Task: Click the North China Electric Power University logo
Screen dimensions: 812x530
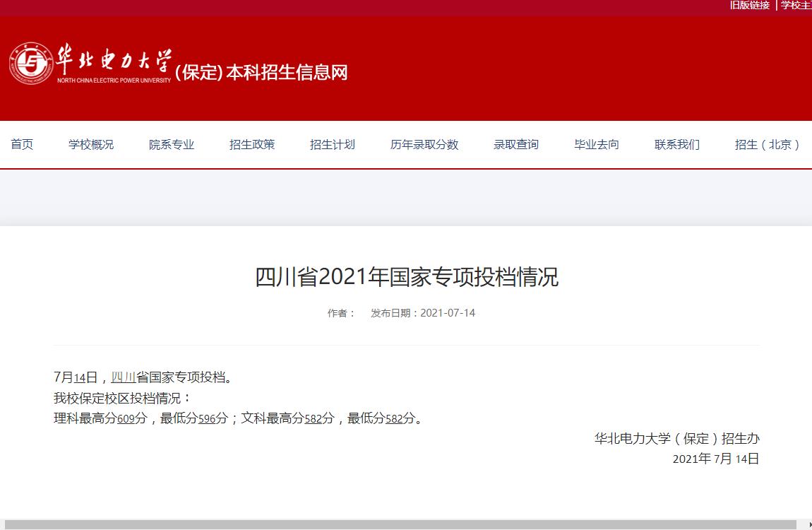Action: (31, 64)
